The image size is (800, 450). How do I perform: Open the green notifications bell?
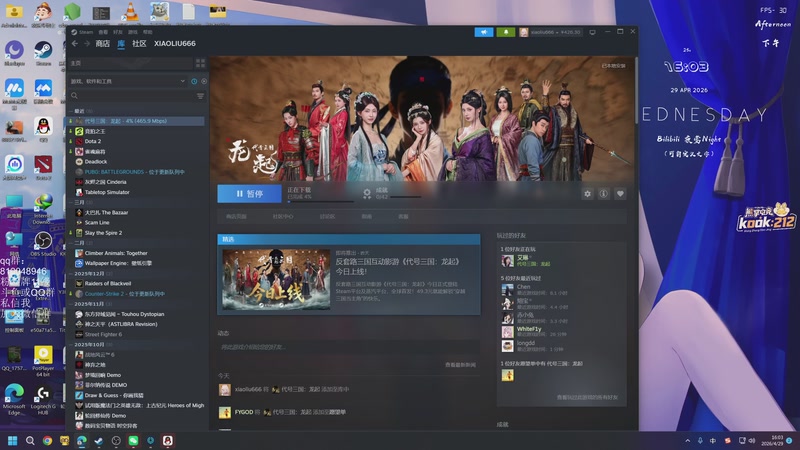pyautogui.click(x=506, y=32)
